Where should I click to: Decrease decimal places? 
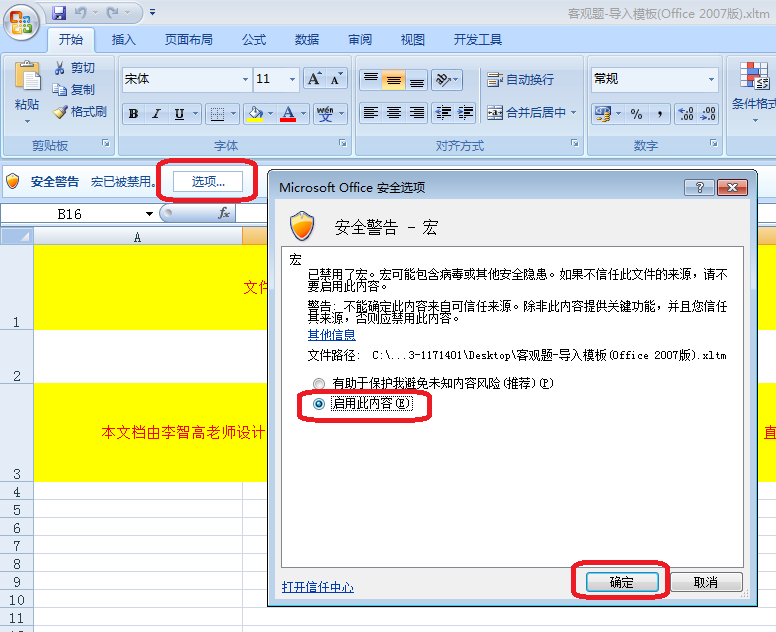click(x=708, y=114)
